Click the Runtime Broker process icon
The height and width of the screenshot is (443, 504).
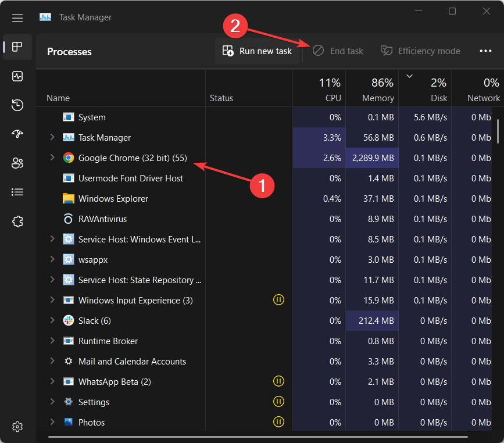click(x=68, y=341)
